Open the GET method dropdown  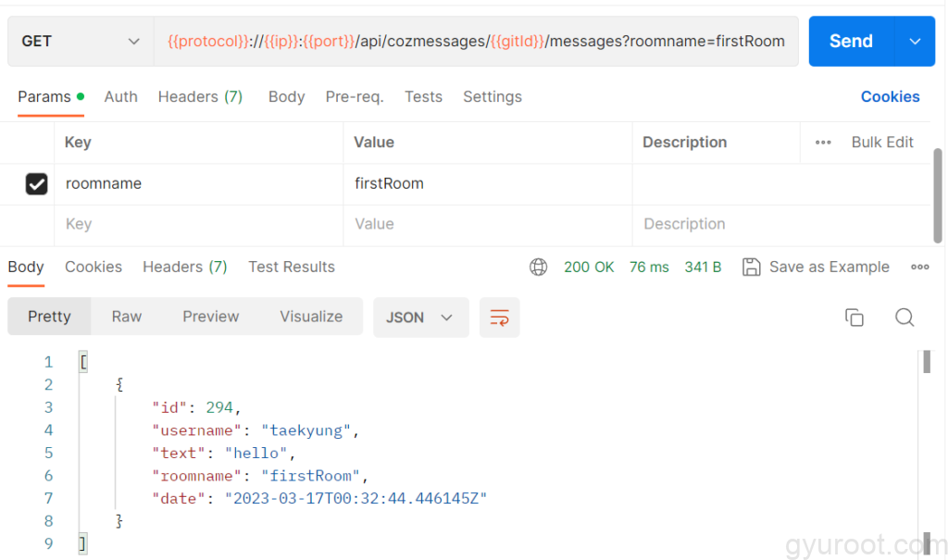pyautogui.click(x=80, y=42)
